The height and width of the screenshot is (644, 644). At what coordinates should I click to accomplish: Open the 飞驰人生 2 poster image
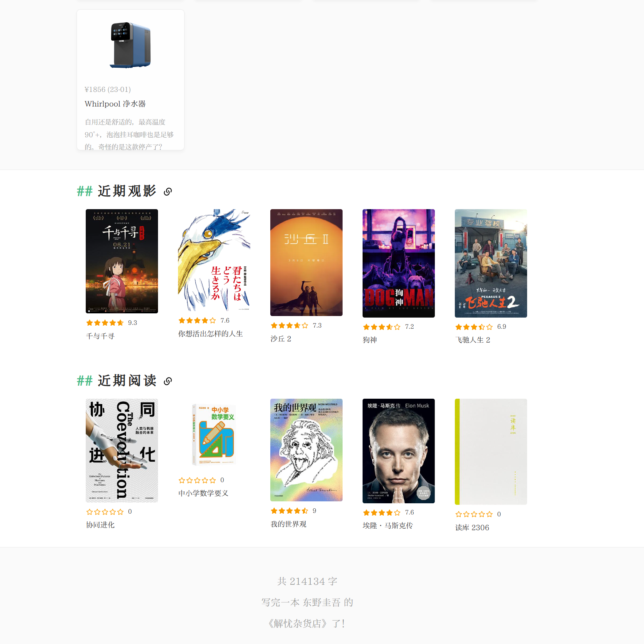(491, 263)
